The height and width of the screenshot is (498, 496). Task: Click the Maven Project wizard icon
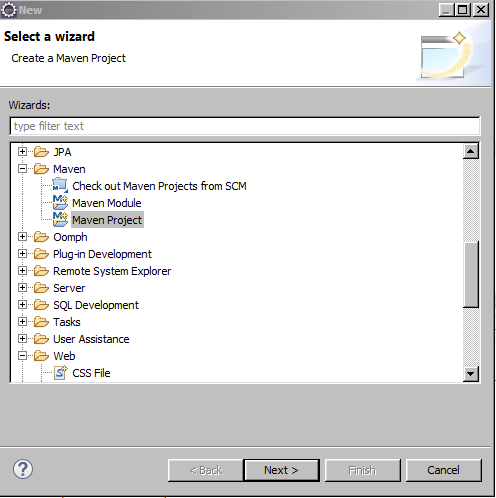click(x=60, y=220)
